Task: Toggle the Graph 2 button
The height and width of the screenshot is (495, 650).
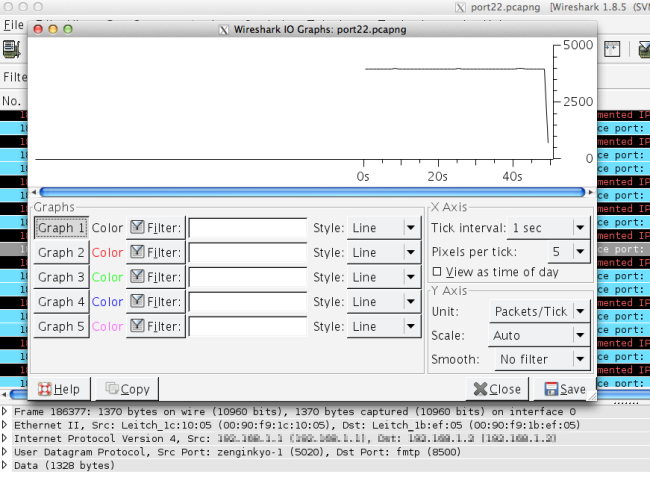Action: pyautogui.click(x=61, y=252)
